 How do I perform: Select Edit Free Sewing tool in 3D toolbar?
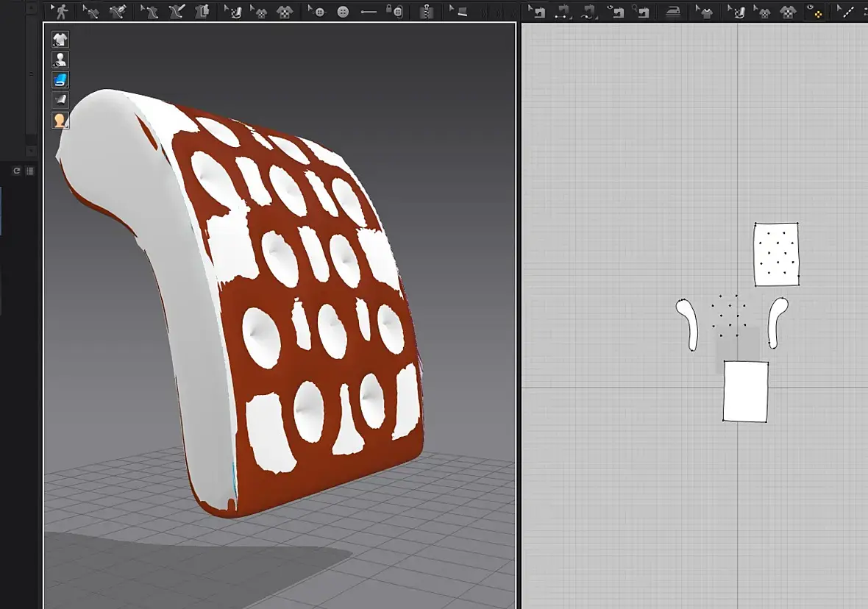149,10
